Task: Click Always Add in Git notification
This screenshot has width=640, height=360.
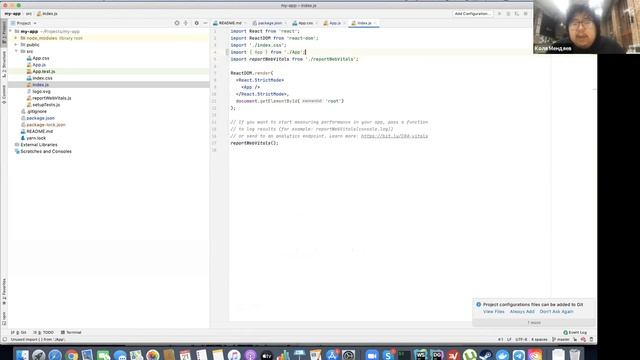Action: click(522, 312)
